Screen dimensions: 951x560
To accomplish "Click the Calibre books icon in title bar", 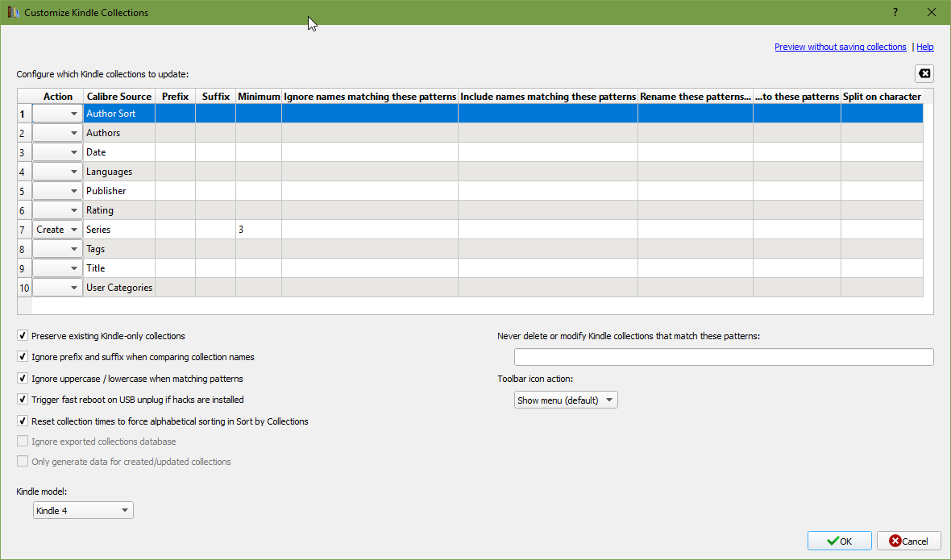I will pos(13,12).
